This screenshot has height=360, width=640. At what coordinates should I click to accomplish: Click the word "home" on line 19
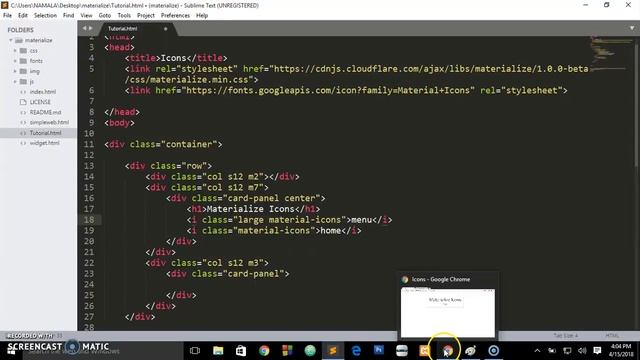[x=331, y=231]
